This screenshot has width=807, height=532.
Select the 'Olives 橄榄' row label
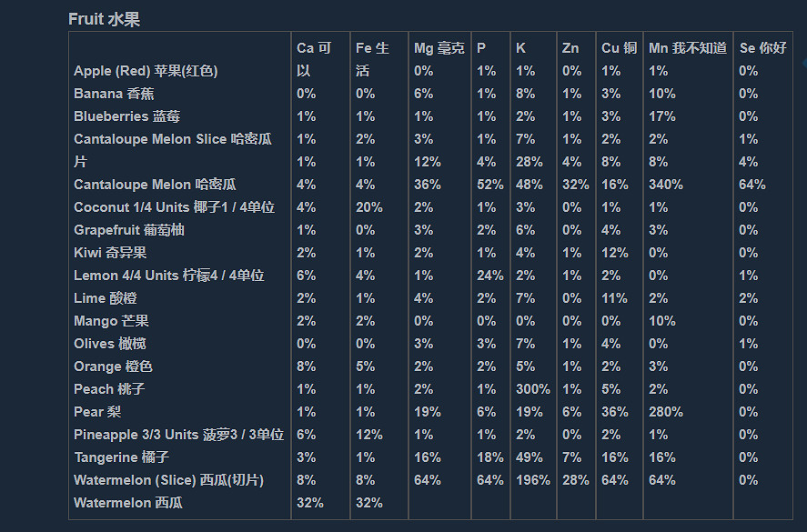point(110,344)
